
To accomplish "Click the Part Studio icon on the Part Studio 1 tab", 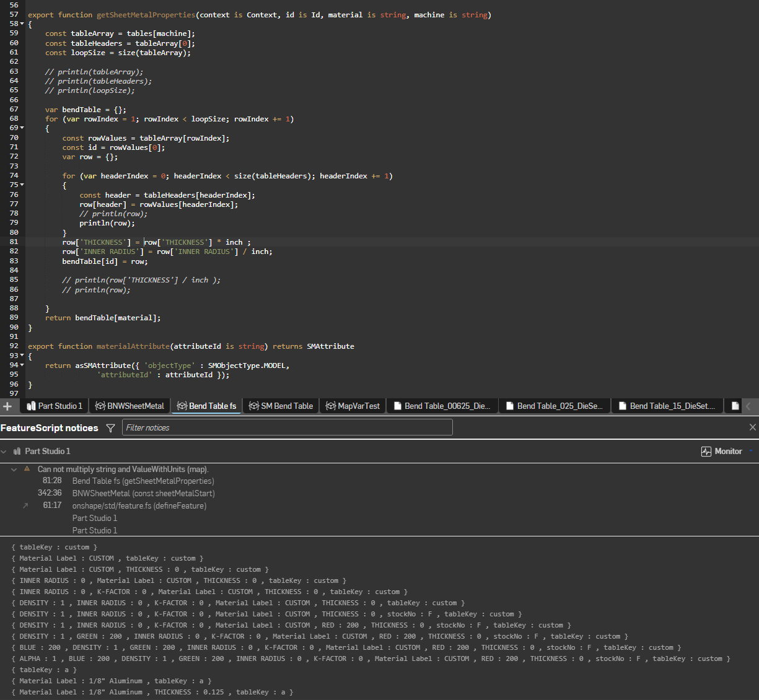I will (x=31, y=406).
